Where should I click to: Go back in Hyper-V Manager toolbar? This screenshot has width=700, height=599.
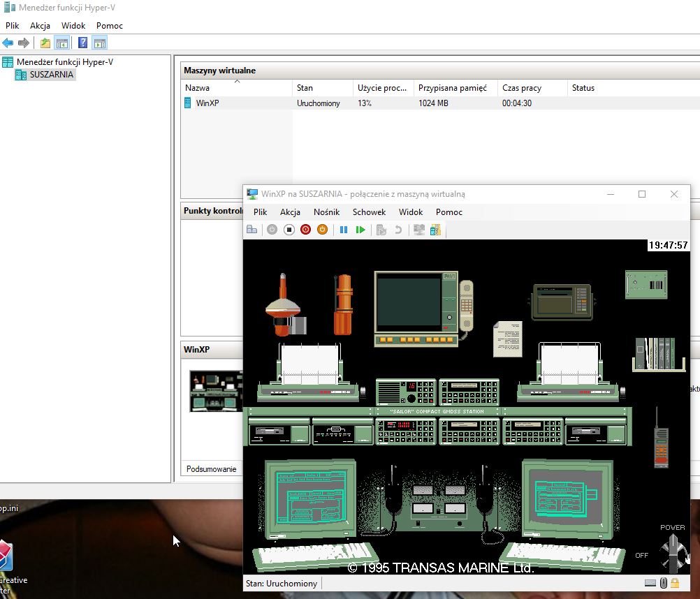coord(8,43)
